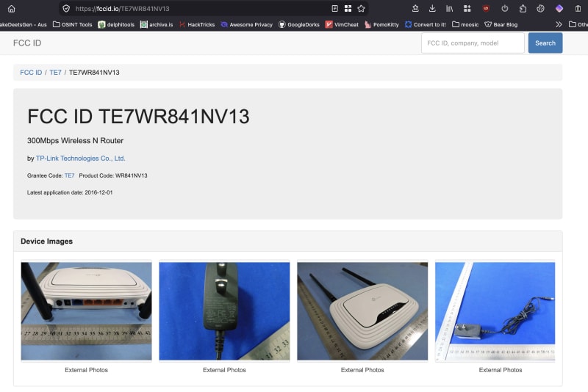Click the purple diamond extension icon
588x392 pixels.
(559, 8)
